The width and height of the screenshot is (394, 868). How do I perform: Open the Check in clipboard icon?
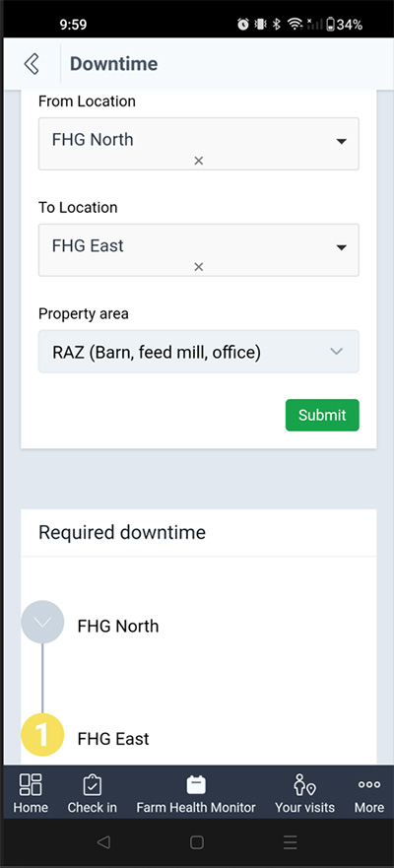(x=92, y=784)
